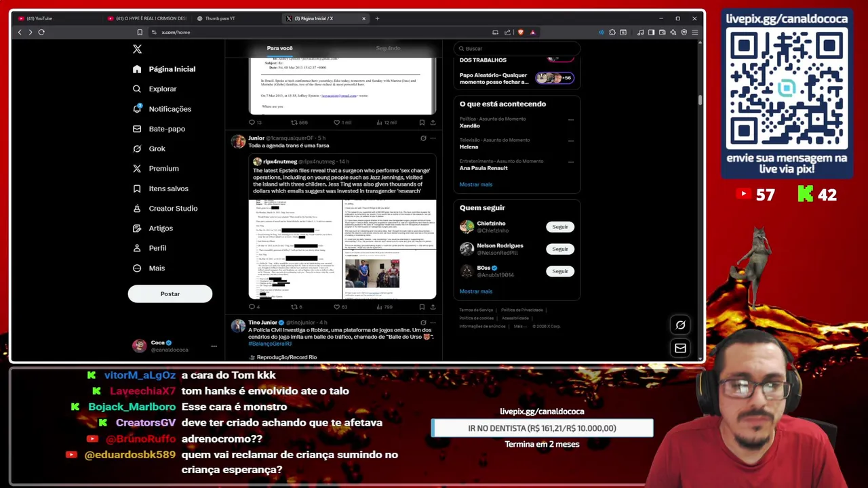Image resolution: width=868 pixels, height=488 pixels.
Task: Open Política de Privacidade footer link
Action: point(521,310)
